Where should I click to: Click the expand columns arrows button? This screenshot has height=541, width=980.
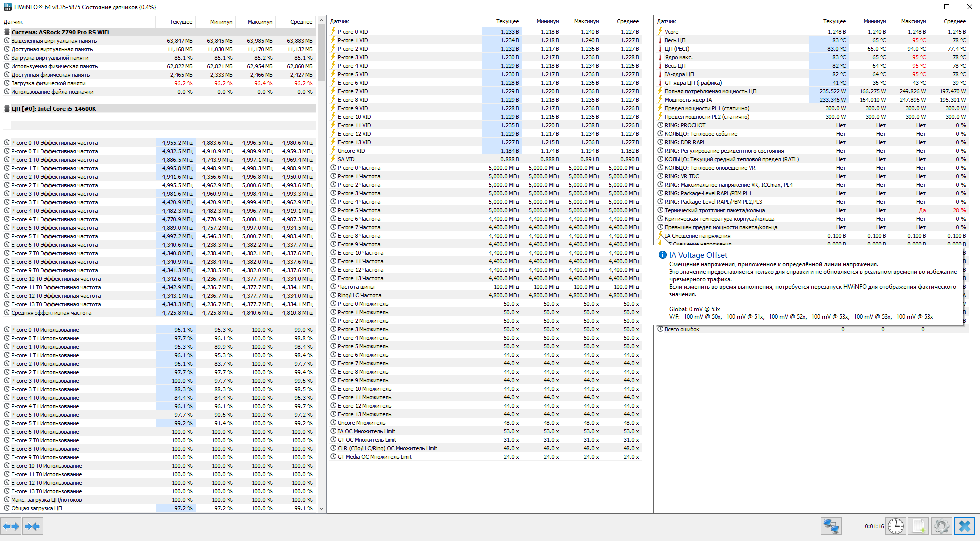(x=11, y=526)
